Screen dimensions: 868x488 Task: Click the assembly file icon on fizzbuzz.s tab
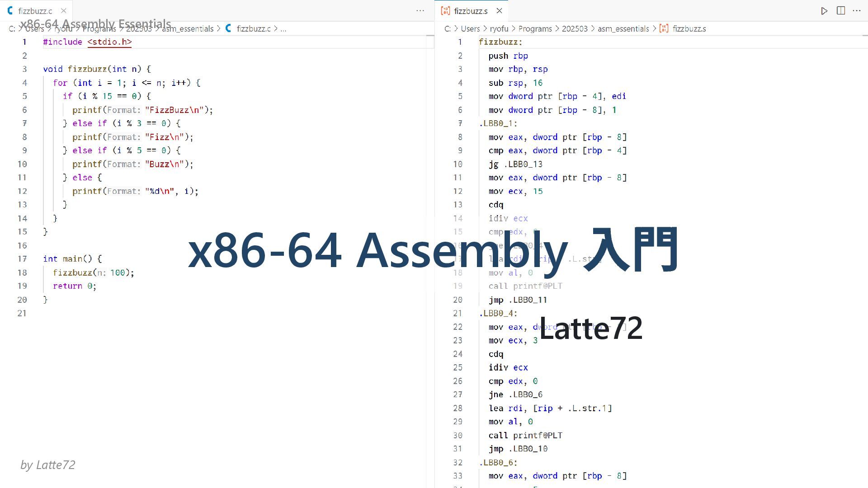coord(445,11)
